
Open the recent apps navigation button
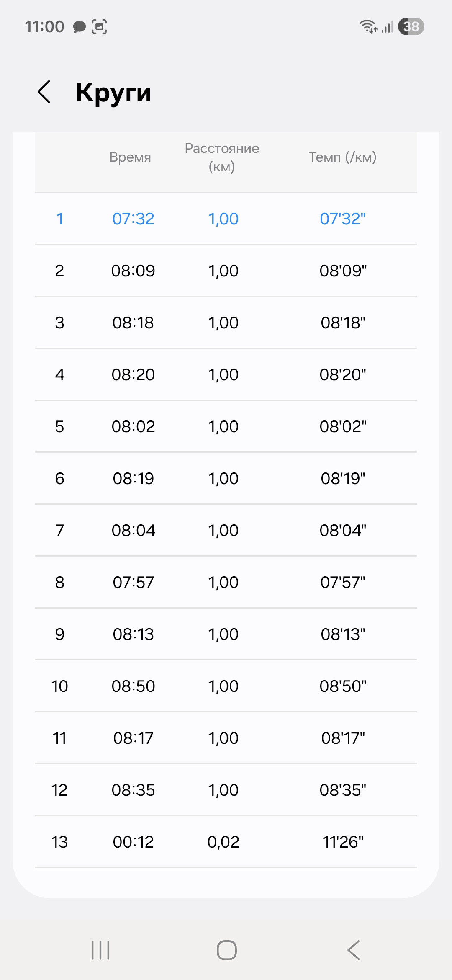(x=100, y=950)
